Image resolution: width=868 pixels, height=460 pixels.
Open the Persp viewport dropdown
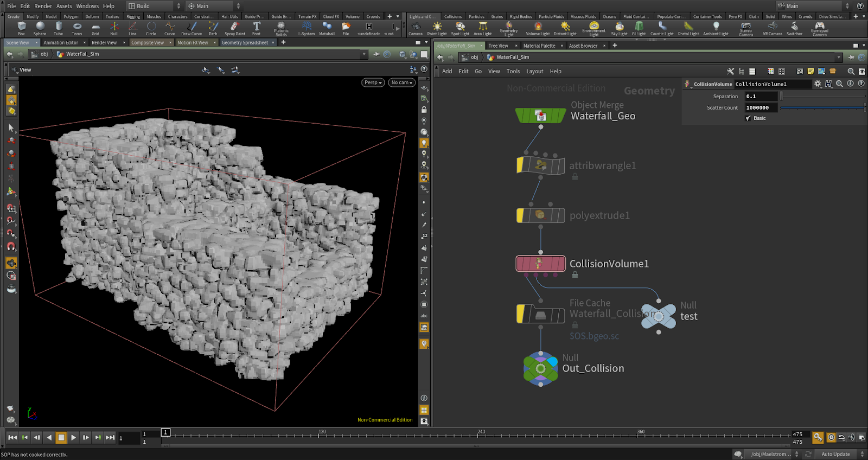pyautogui.click(x=373, y=82)
